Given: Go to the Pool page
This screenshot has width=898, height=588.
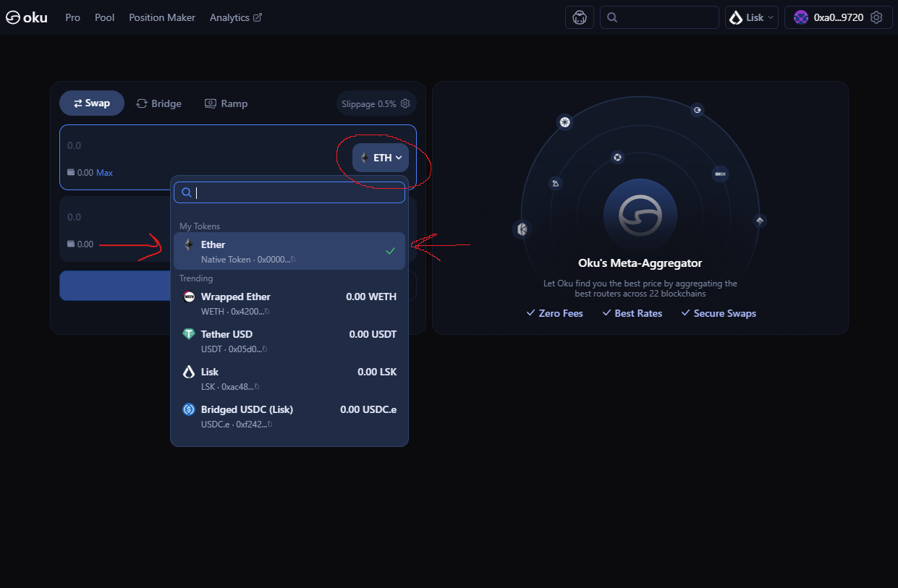Looking at the screenshot, I should tap(105, 17).
